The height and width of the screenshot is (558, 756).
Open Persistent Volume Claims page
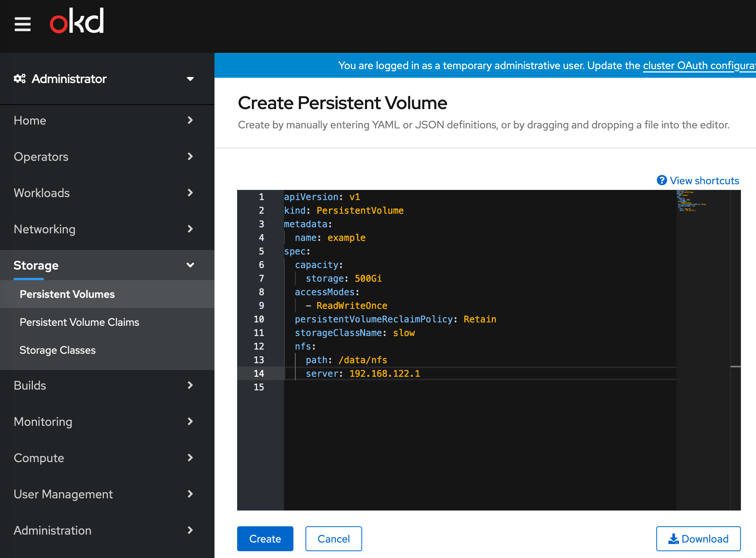pos(79,322)
